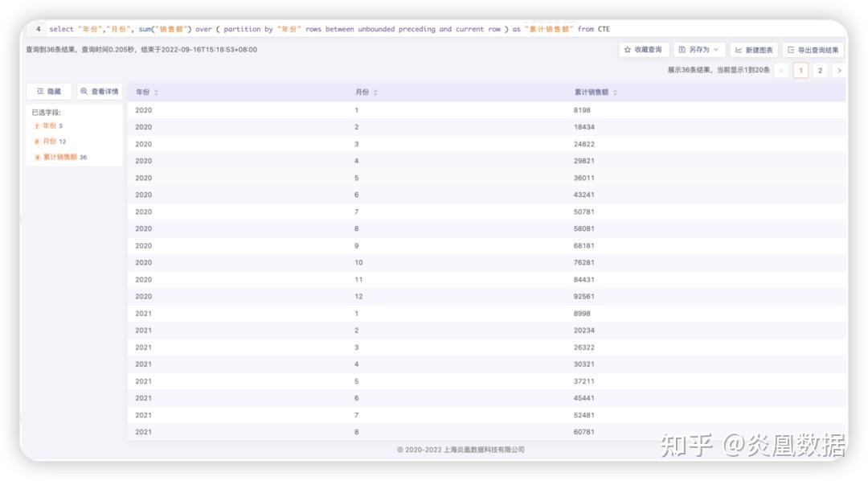This screenshot has width=868, height=481.
Task: Click cell value 68181
Action: coord(584,245)
